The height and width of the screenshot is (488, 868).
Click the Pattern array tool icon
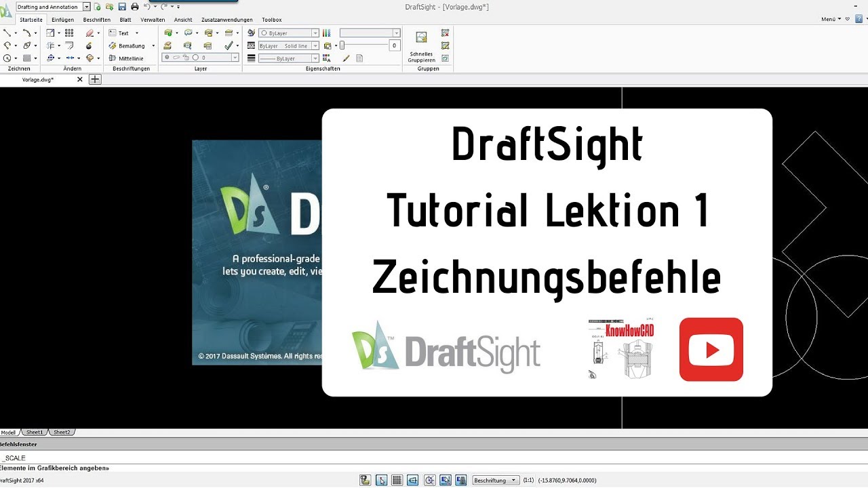click(69, 33)
